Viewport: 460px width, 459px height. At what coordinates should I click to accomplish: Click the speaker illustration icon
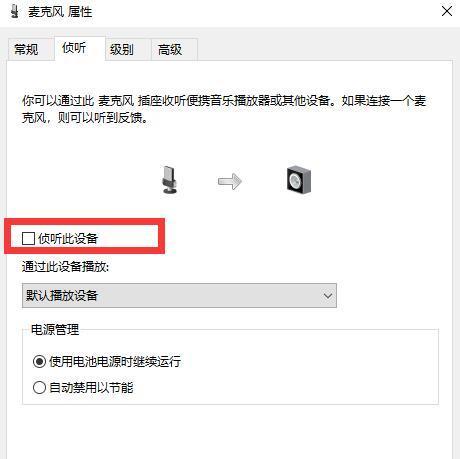299,180
